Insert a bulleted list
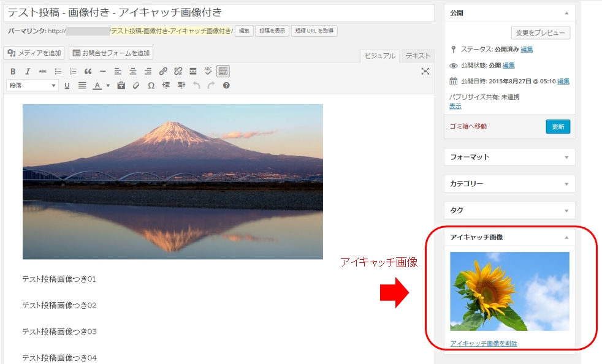602x364 pixels. (58, 72)
